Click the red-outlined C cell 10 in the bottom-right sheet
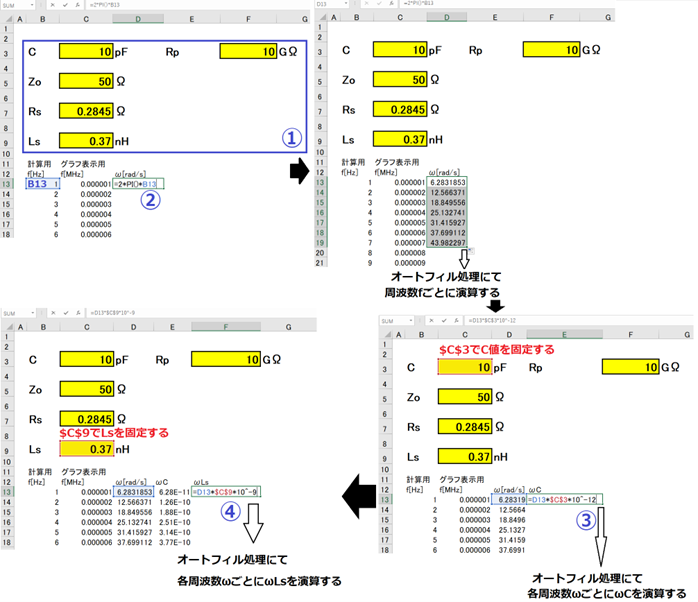The image size is (698, 602). [465, 367]
